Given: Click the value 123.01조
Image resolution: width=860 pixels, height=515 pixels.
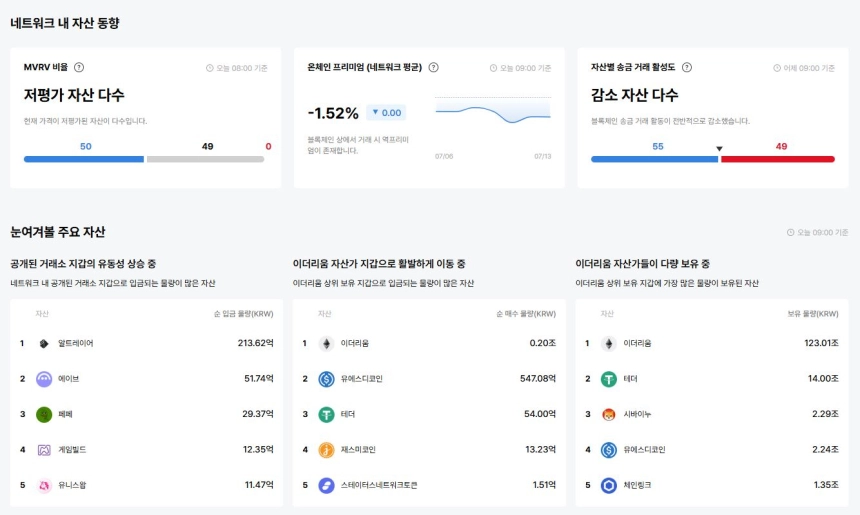Looking at the screenshot, I should click(x=822, y=343).
